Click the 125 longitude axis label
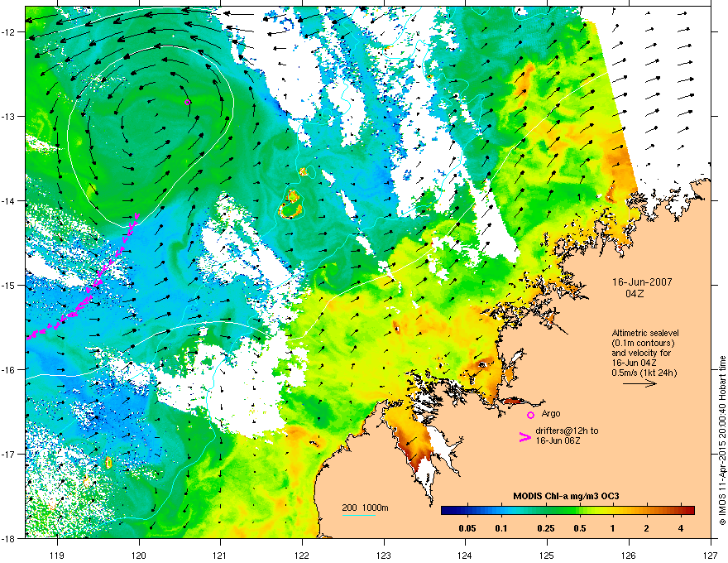 click(x=547, y=554)
